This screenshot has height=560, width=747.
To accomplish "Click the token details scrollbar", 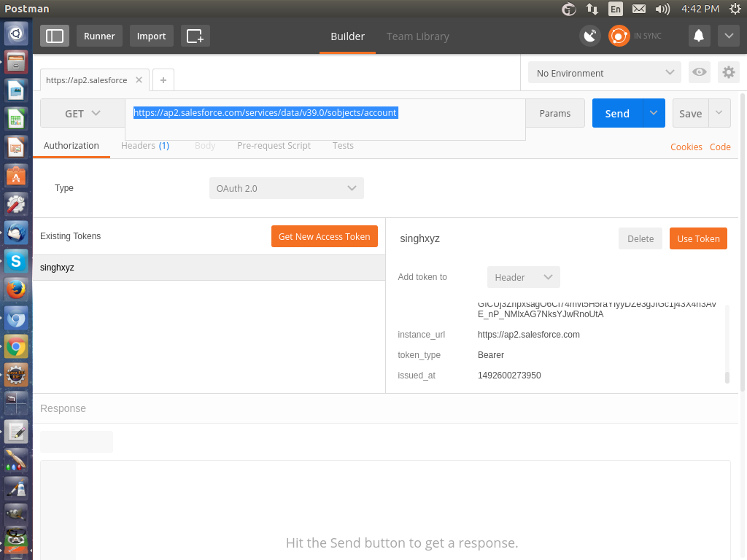I will point(727,377).
